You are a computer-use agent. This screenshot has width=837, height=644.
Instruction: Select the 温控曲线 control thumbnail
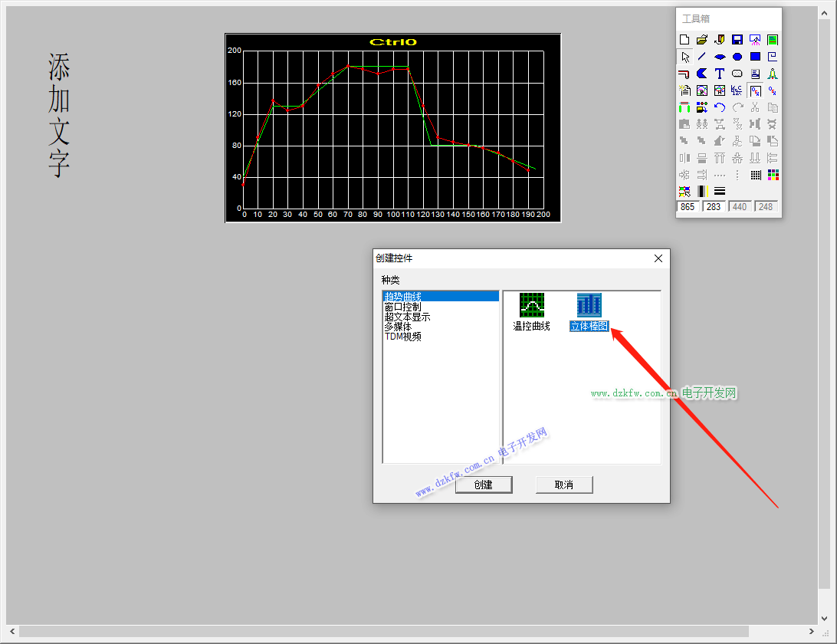click(532, 311)
